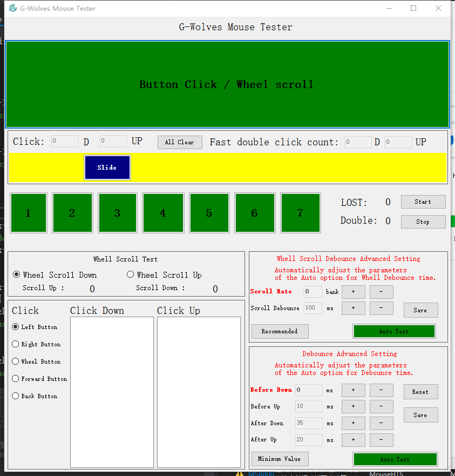The image size is (455, 476).
Task: Start the lost click test
Action: pyautogui.click(x=423, y=202)
